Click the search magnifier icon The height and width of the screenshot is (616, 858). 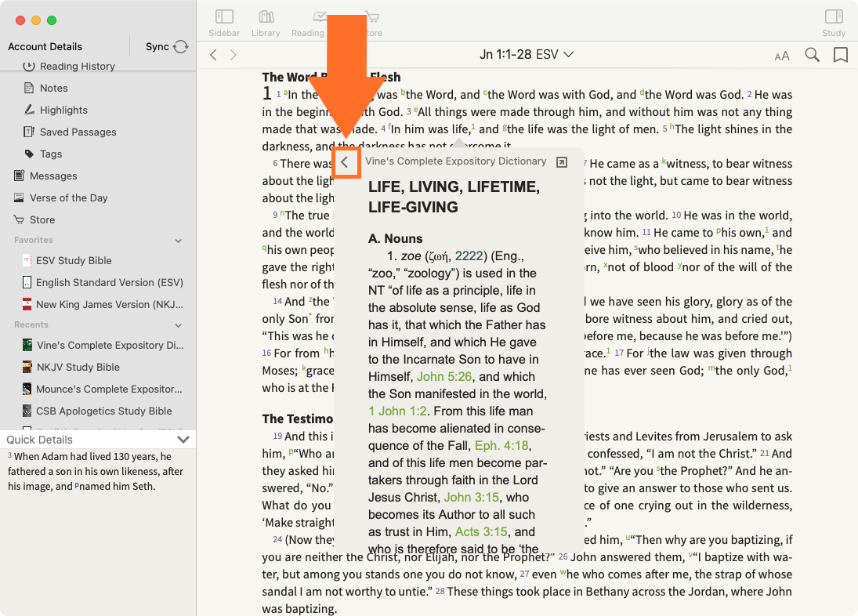click(x=812, y=55)
